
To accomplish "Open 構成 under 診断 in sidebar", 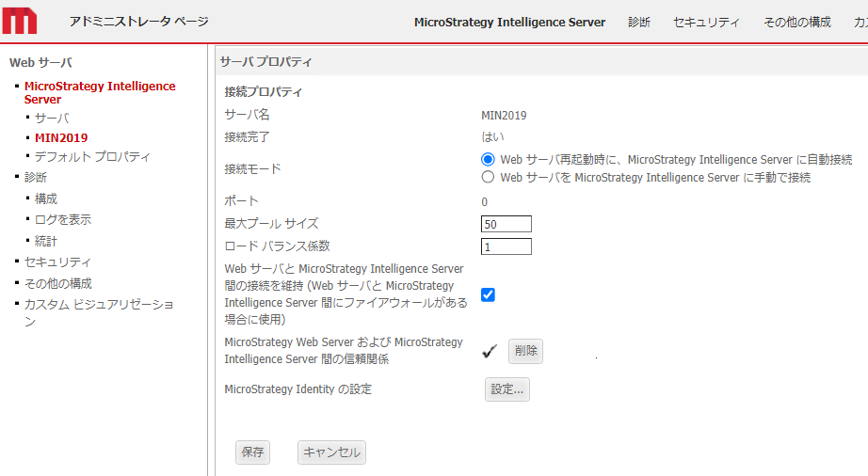I will click(x=46, y=198).
